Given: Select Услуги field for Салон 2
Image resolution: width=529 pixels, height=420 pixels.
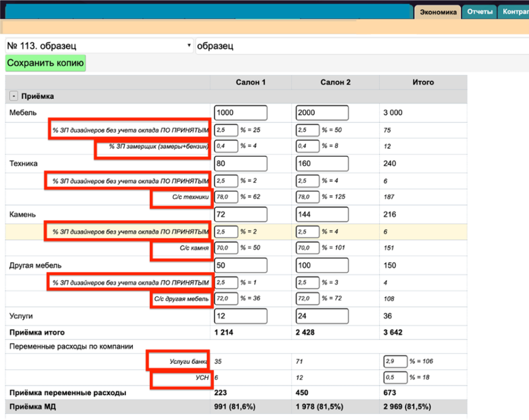Looking at the screenshot, I should pos(322,316).
